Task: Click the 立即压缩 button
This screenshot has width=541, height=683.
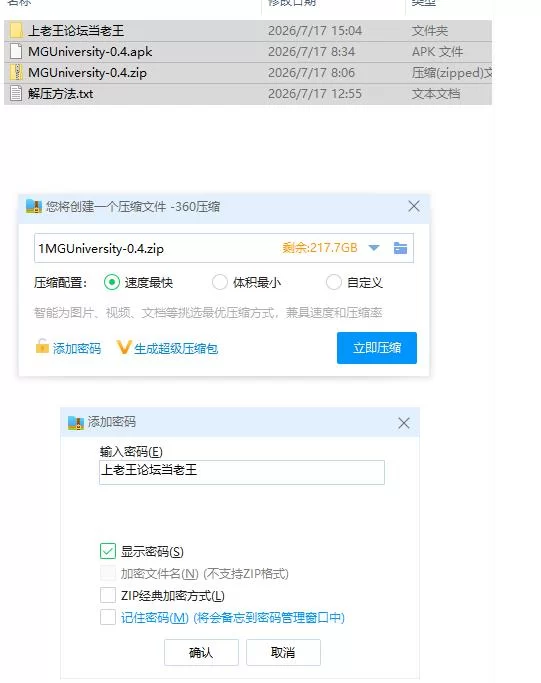Action: click(x=377, y=348)
